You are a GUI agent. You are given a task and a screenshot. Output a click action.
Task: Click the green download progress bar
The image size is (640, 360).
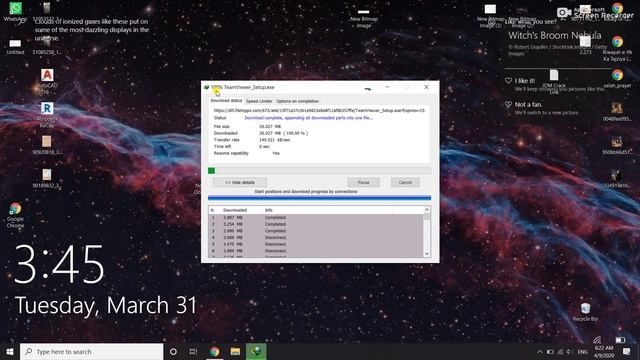(319, 171)
